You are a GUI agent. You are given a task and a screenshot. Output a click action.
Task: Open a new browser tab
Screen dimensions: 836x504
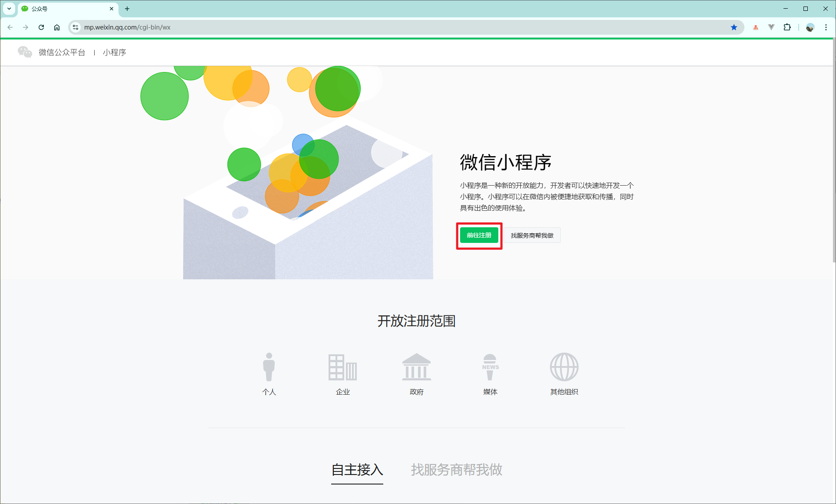127,9
